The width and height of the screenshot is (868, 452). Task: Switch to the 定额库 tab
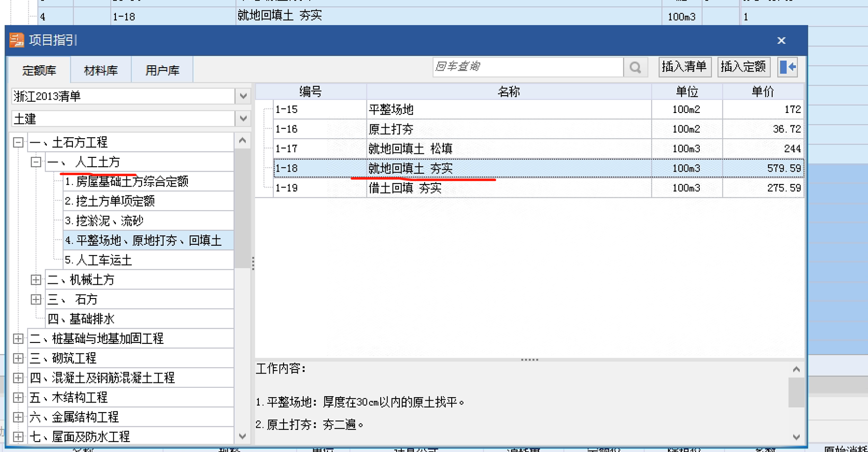[x=39, y=71]
